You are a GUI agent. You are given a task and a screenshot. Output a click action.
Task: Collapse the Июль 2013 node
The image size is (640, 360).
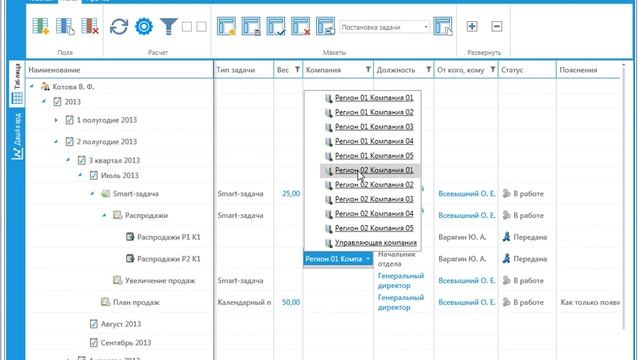80,175
